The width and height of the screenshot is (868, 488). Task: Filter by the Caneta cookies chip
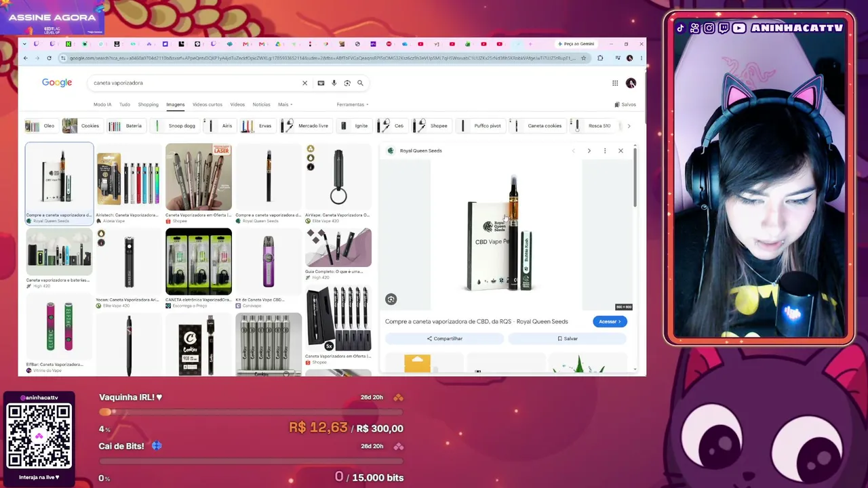536,126
